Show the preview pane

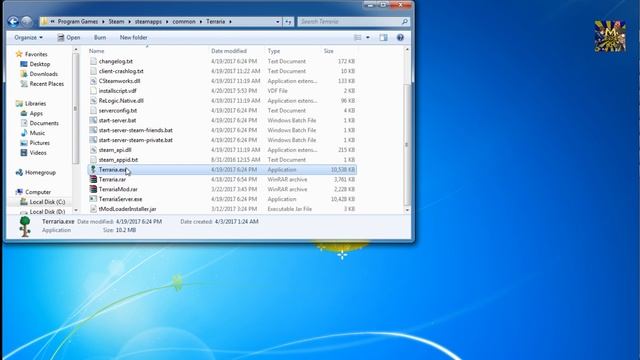(383, 38)
